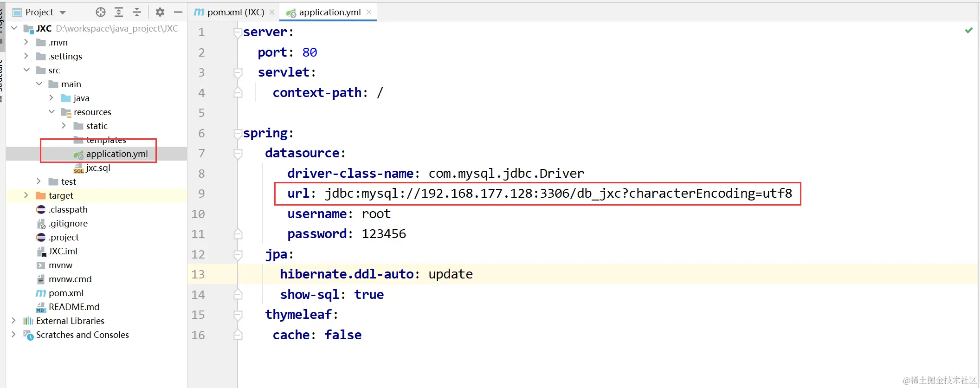Open the Project panel settings gear
This screenshot has height=388, width=980.
click(160, 12)
